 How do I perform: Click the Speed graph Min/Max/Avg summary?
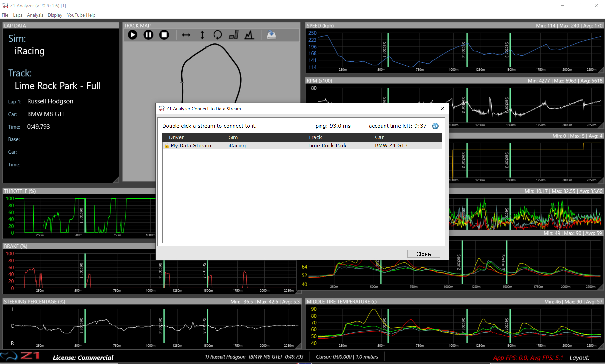pyautogui.click(x=569, y=26)
